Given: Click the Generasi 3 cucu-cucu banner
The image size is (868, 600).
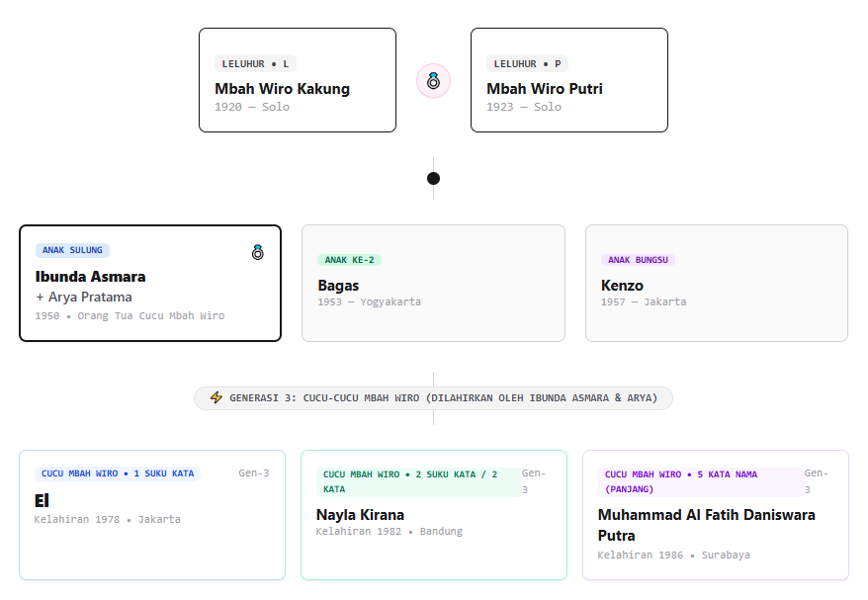Looking at the screenshot, I should coord(433,398).
